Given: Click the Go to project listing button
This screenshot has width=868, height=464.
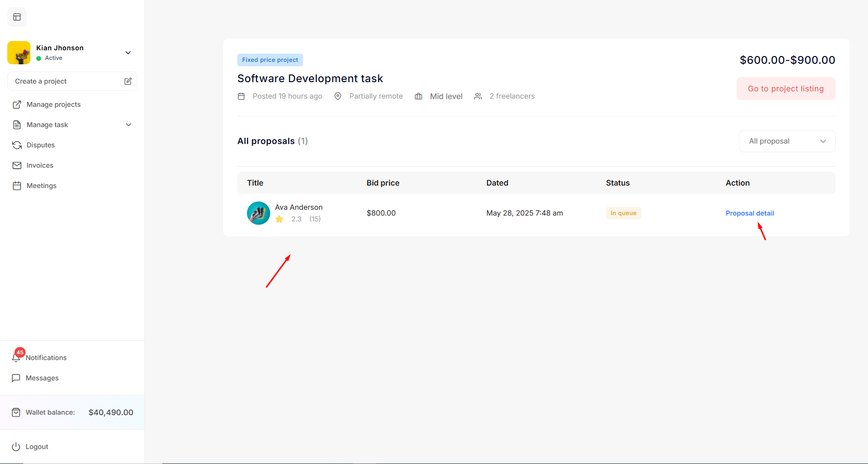Looking at the screenshot, I should [x=785, y=89].
